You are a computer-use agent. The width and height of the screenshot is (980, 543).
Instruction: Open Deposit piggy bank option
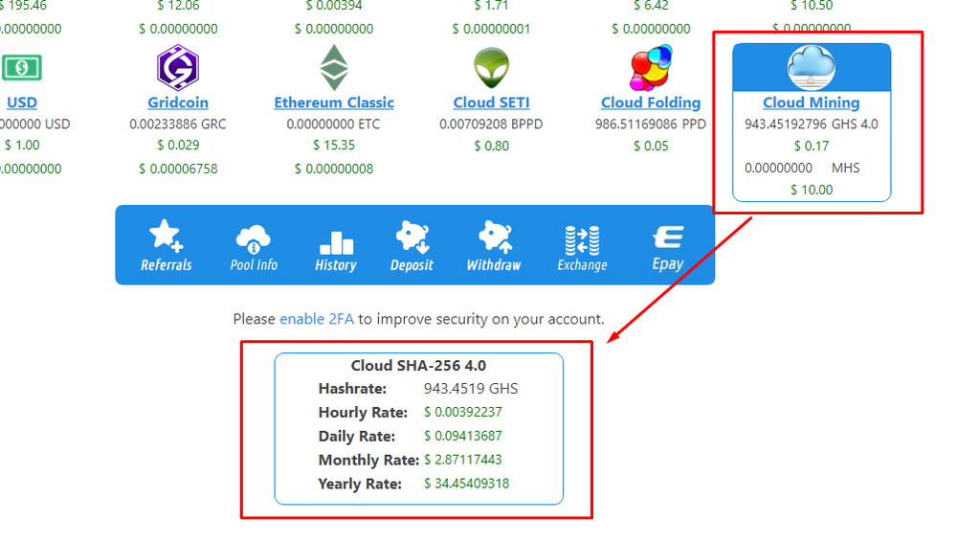point(412,246)
